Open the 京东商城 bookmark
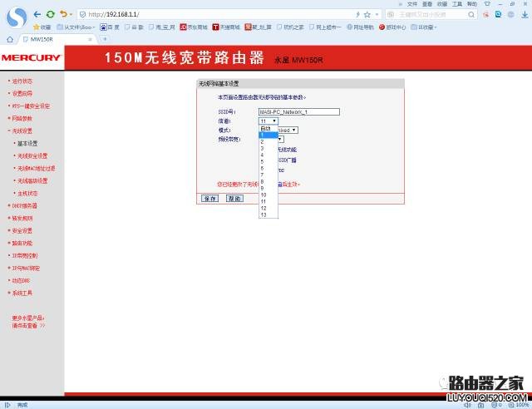This screenshot has width=532, height=409. pyautogui.click(x=194, y=27)
